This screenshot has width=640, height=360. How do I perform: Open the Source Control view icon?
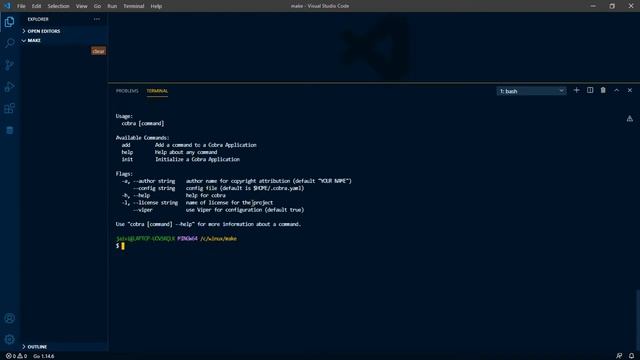coord(9,65)
